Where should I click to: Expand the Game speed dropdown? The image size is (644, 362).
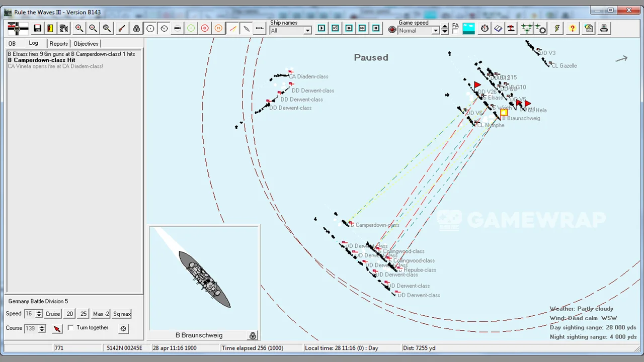pos(435,31)
